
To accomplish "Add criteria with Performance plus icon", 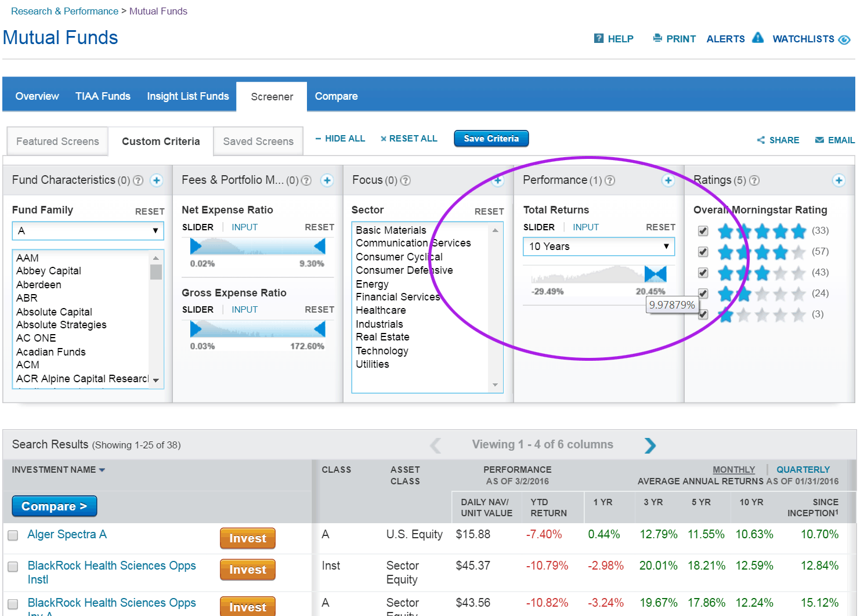I will [668, 180].
